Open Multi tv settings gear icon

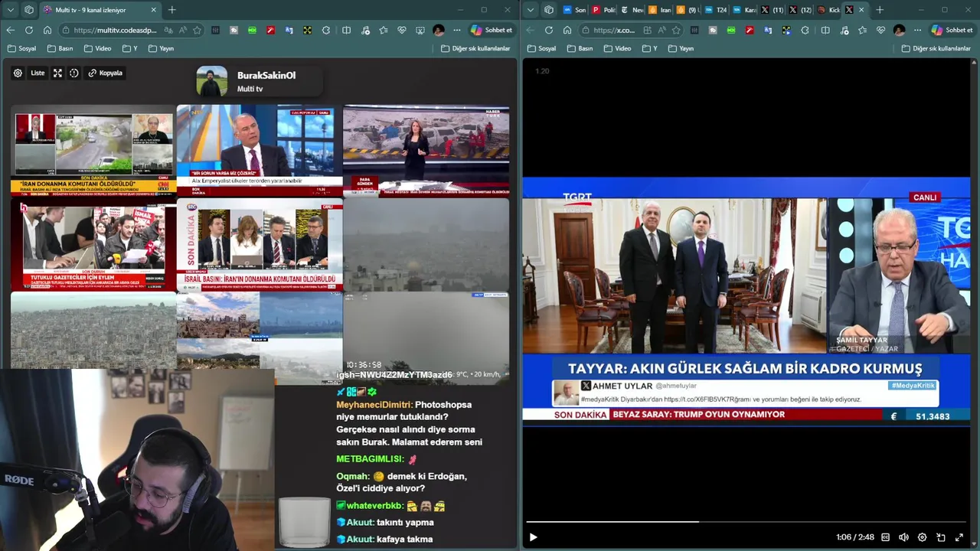18,73
